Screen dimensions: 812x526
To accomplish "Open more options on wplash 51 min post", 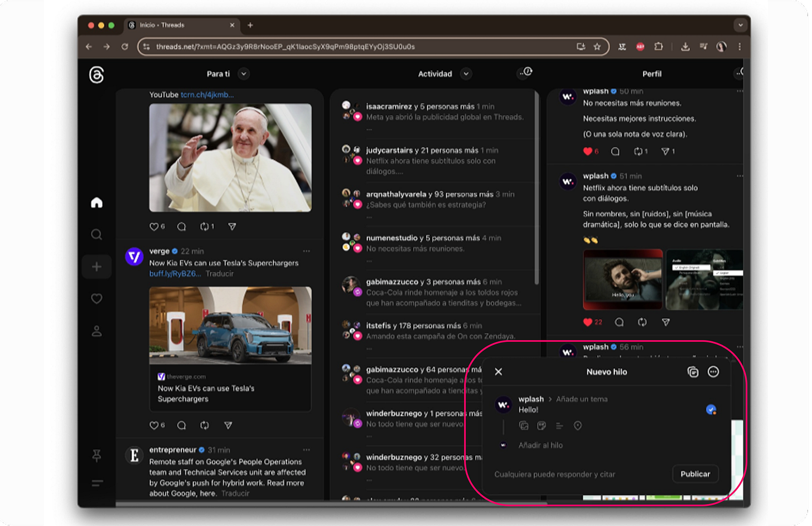I will pyautogui.click(x=739, y=176).
